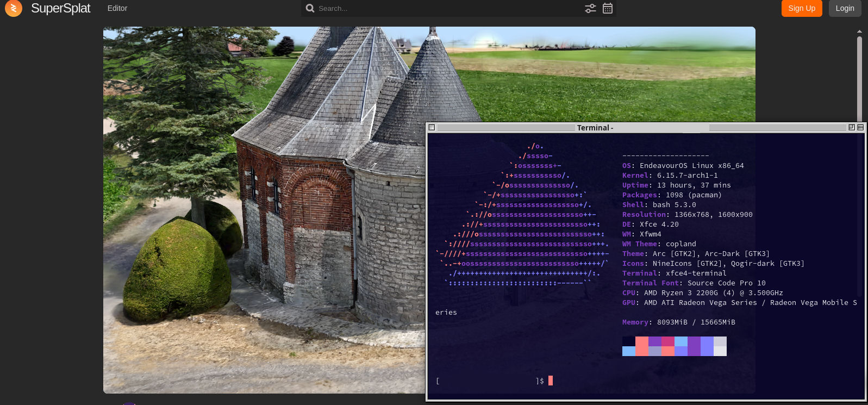Open the search filter sliders icon
Viewport: 868px width, 405px height.
pyautogui.click(x=590, y=8)
